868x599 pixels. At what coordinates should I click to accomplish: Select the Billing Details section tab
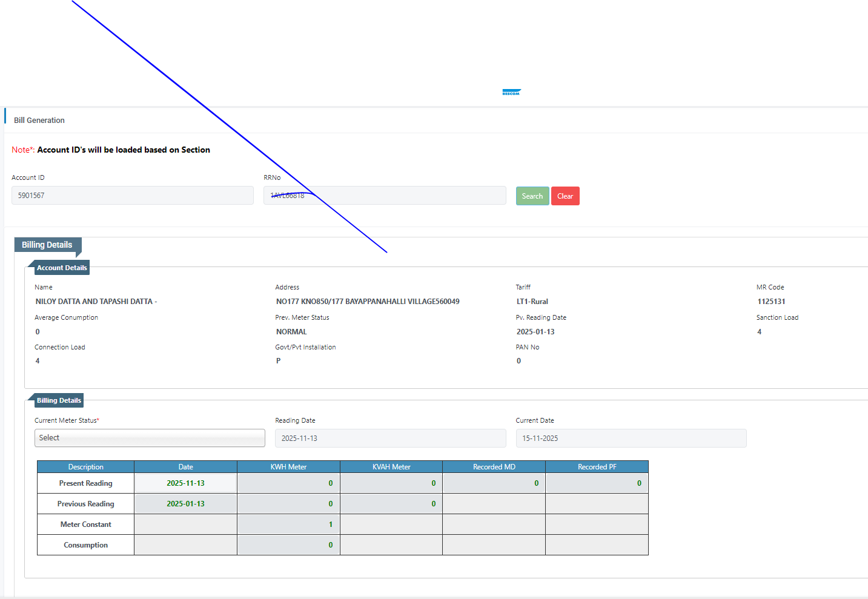47,245
